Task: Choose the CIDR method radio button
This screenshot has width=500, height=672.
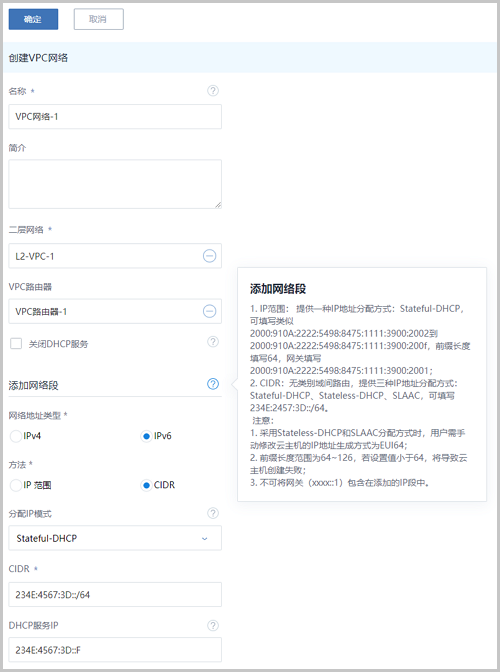Action: pos(146,485)
